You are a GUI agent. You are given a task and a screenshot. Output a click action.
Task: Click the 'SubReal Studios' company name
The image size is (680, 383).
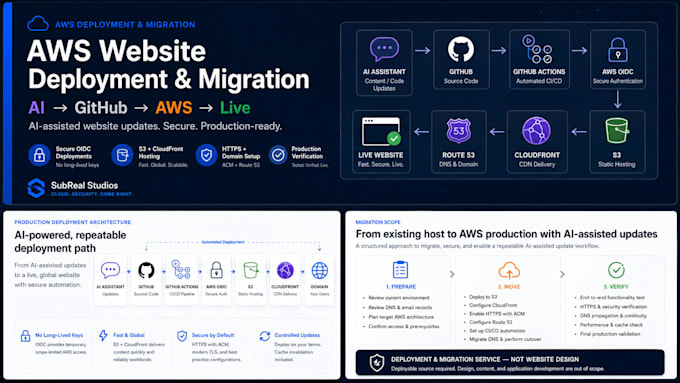tap(84, 185)
